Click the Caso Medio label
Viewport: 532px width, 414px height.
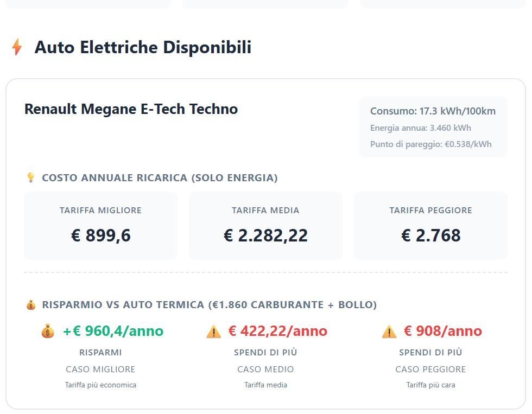click(x=265, y=369)
